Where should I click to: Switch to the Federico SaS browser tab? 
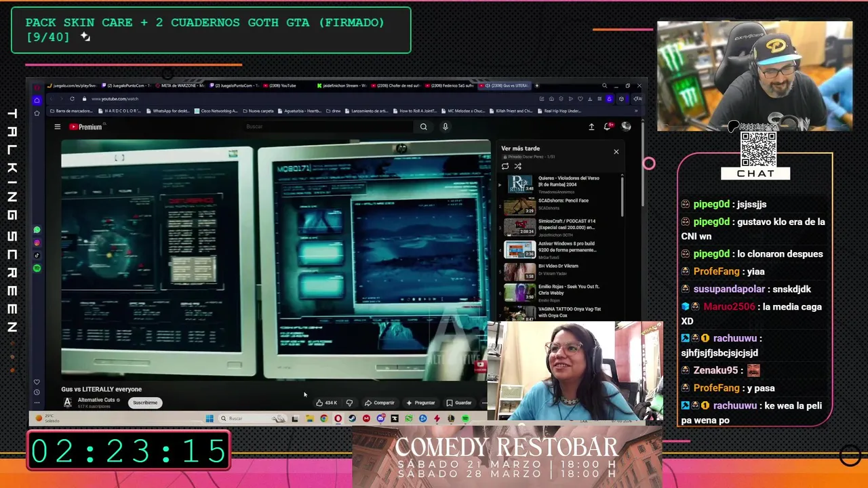(x=450, y=85)
